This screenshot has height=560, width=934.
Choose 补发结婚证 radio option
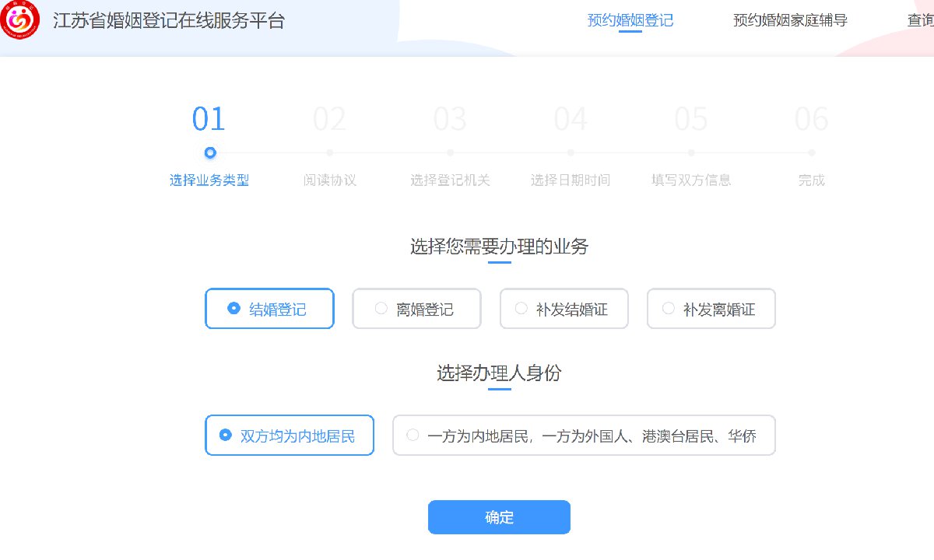[564, 309]
